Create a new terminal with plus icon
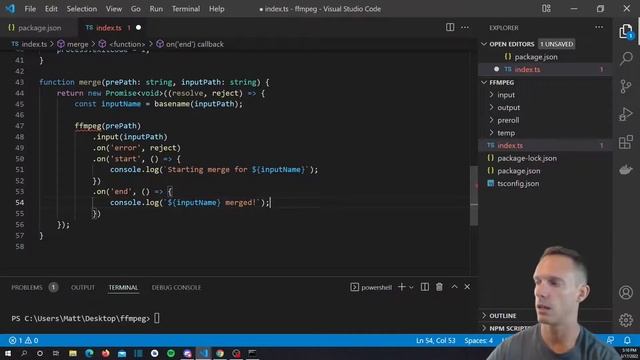Viewport: 640px width, 360px height. [x=402, y=287]
